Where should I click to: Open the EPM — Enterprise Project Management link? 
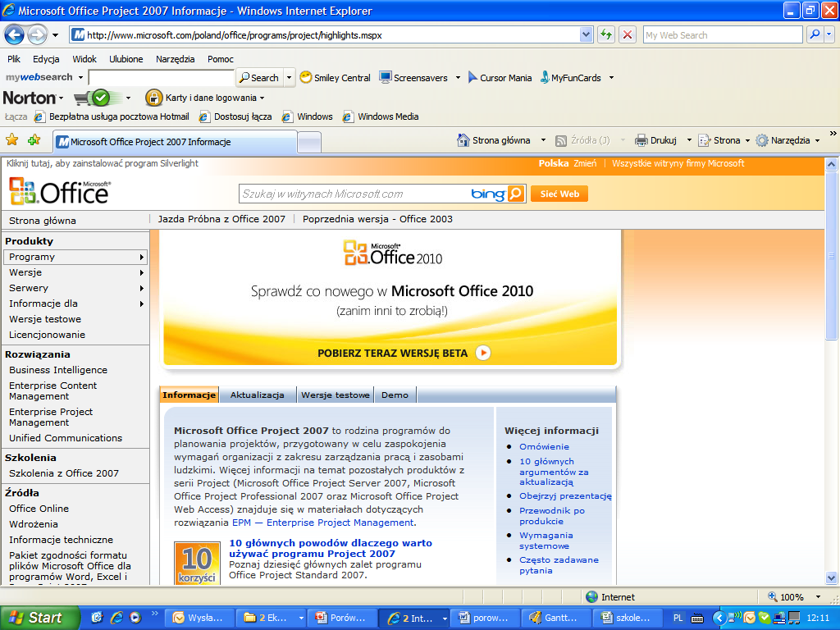[x=323, y=523]
